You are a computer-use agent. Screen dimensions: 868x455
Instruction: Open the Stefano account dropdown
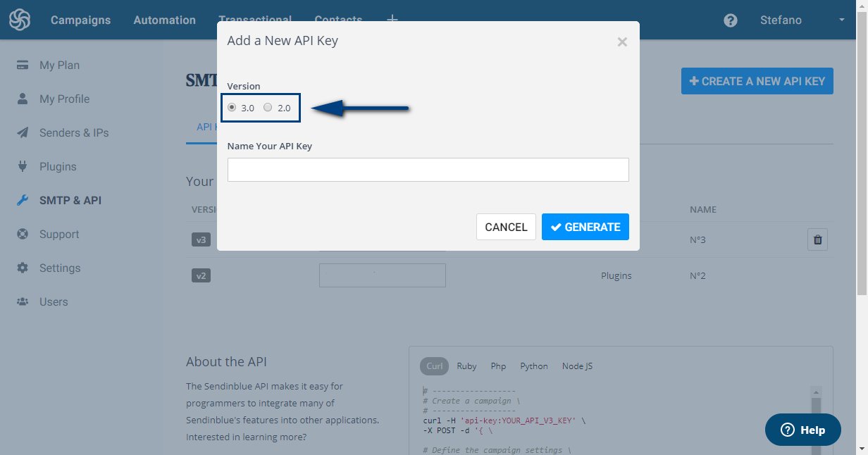[x=782, y=20]
